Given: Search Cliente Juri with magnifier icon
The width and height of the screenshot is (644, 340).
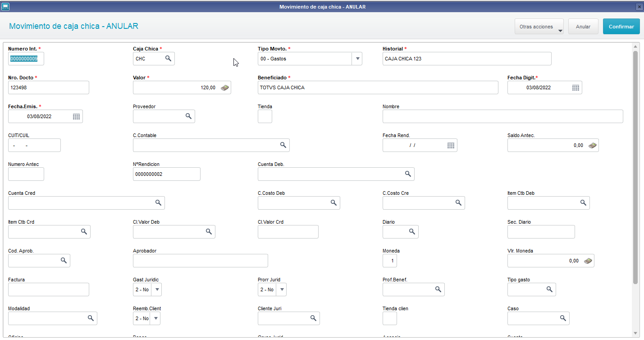Looking at the screenshot, I should 313,318.
